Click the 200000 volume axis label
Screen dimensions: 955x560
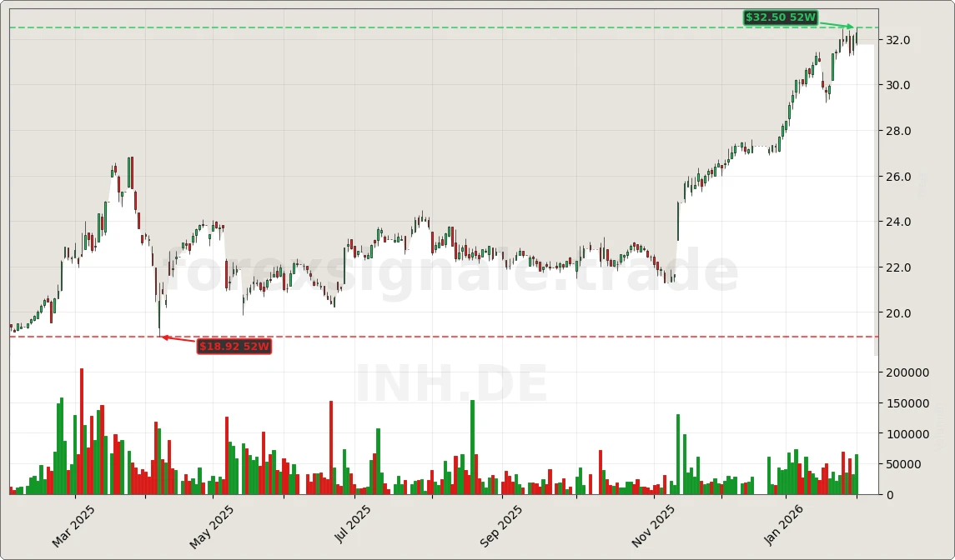(908, 372)
